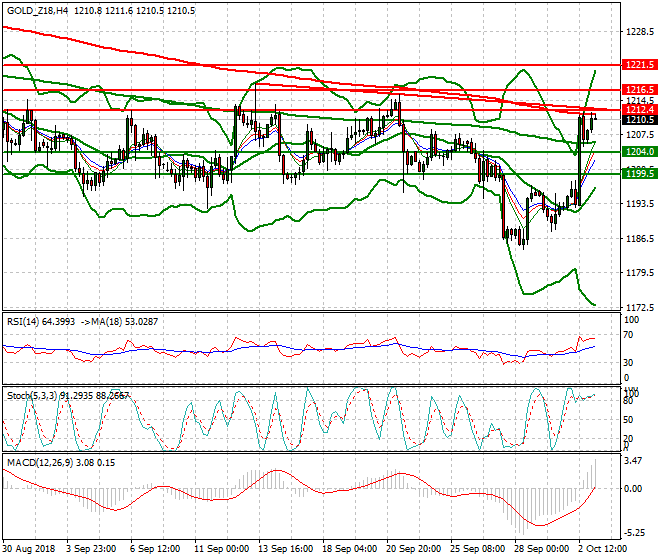This screenshot has width=660, height=560.
Task: Click the red 1221.5 price level label
Action: point(639,65)
